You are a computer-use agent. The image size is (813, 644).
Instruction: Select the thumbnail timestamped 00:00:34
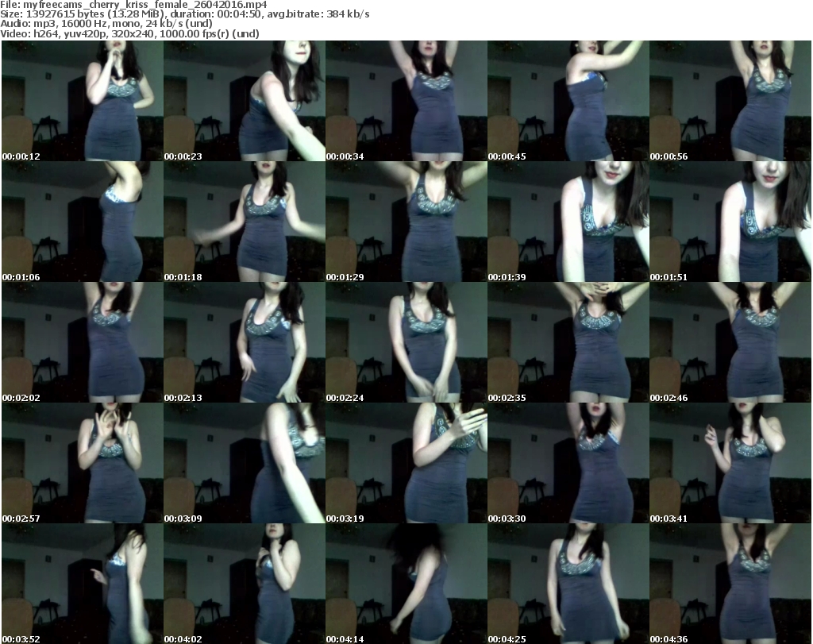pyautogui.click(x=406, y=101)
